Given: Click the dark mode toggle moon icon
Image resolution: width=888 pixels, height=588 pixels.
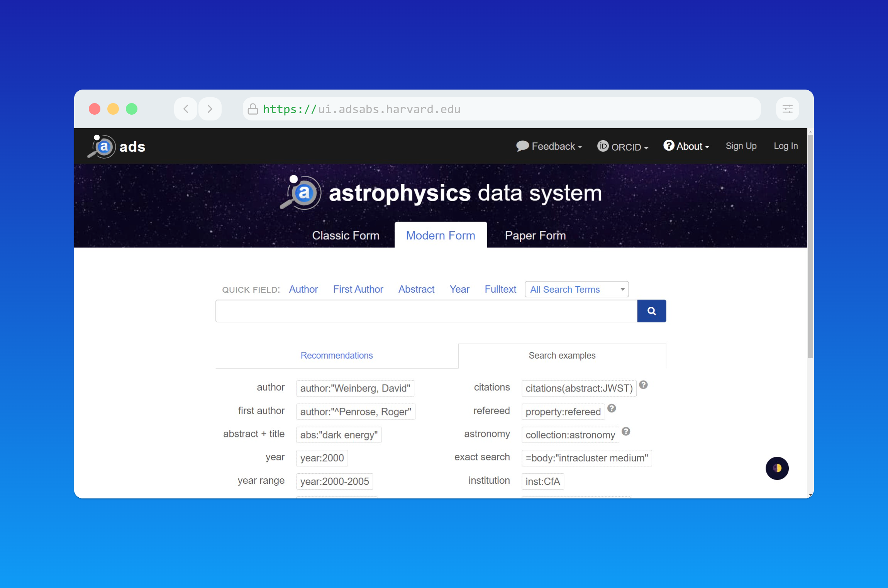Looking at the screenshot, I should point(776,468).
